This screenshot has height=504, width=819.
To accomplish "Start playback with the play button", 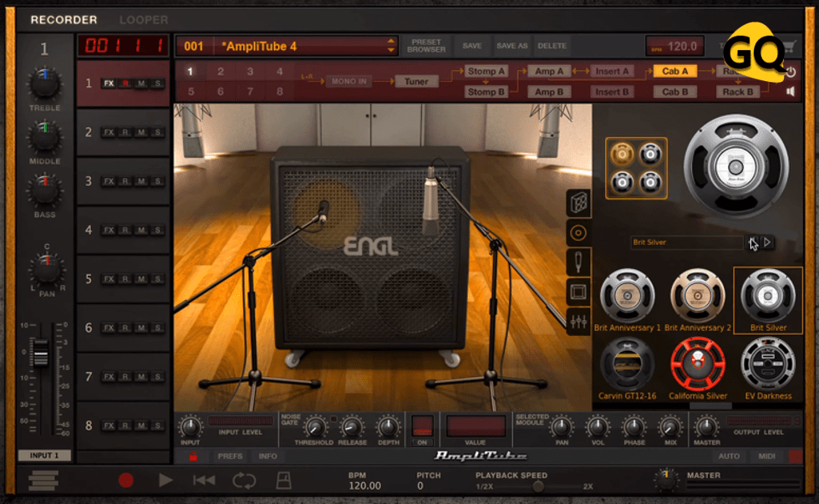I will (165, 480).
